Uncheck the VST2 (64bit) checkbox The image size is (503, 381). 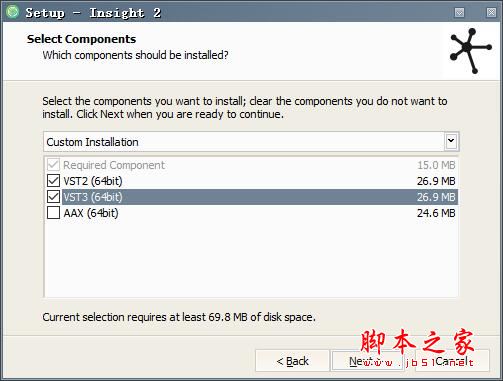[x=53, y=181]
